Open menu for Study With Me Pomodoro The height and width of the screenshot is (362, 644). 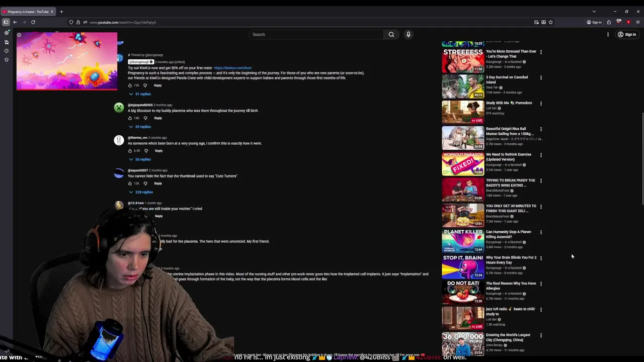(541, 104)
